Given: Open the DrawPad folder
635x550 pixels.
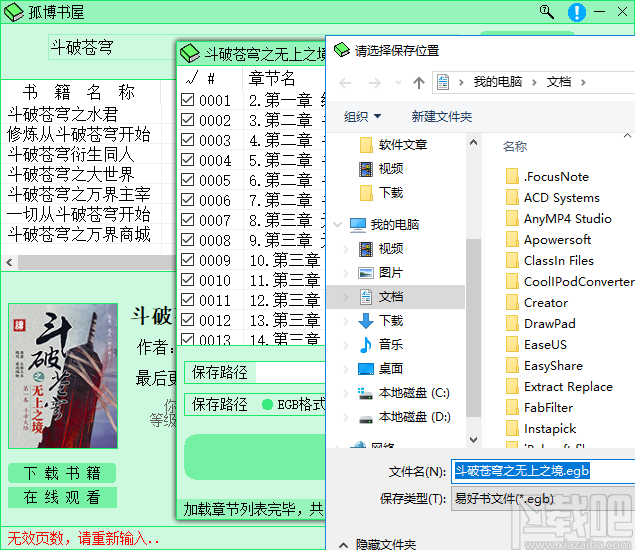Looking at the screenshot, I should (541, 324).
